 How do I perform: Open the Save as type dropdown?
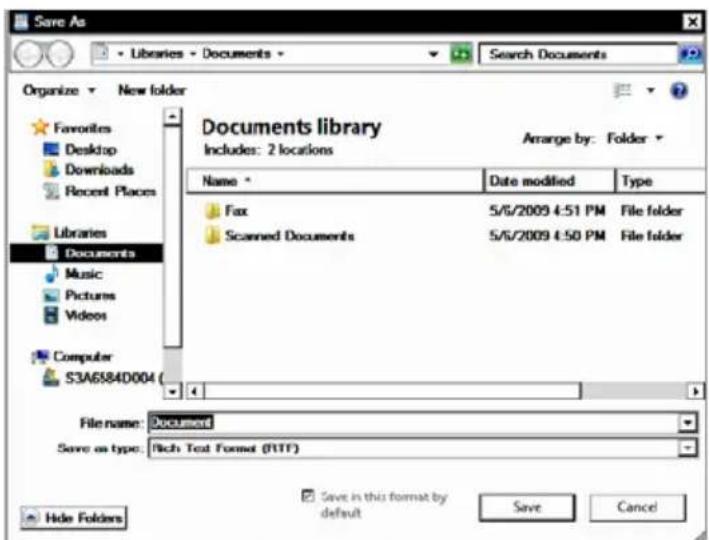tap(687, 448)
